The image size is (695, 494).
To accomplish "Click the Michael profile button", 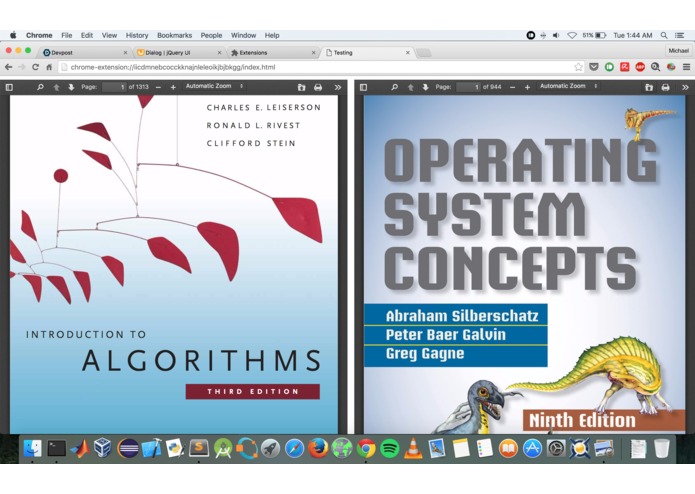I will tap(679, 51).
